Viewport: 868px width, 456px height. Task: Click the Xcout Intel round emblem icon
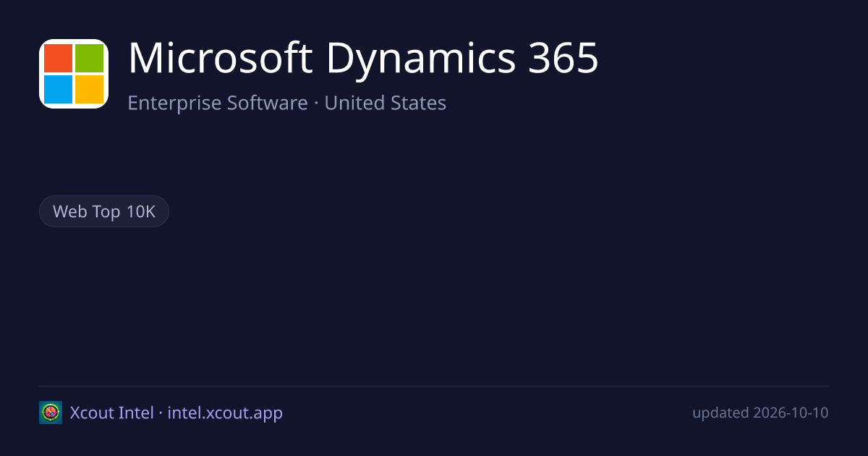pyautogui.click(x=51, y=413)
